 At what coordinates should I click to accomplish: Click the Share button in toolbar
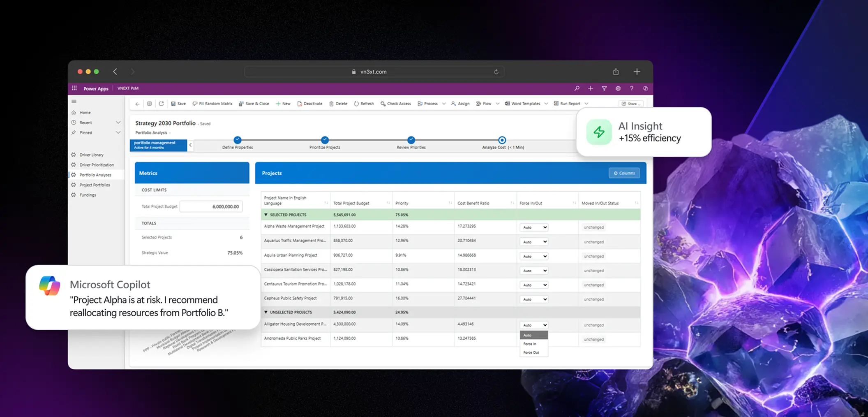(630, 104)
